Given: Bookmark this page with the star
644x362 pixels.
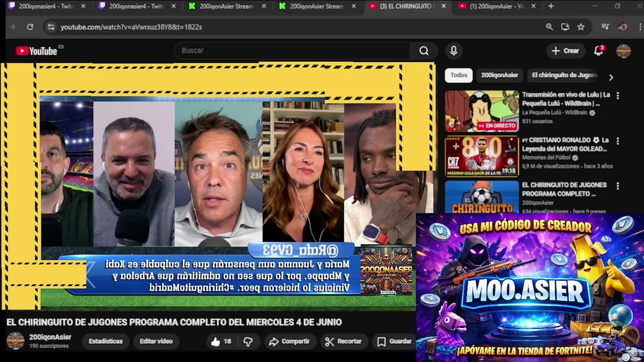Looking at the screenshot, I should (x=581, y=27).
